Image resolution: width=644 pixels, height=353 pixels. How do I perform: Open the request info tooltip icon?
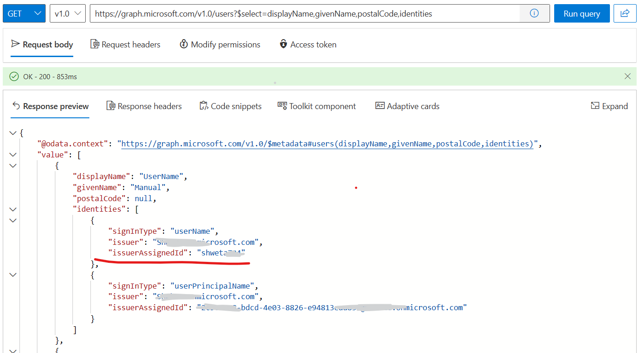(534, 13)
